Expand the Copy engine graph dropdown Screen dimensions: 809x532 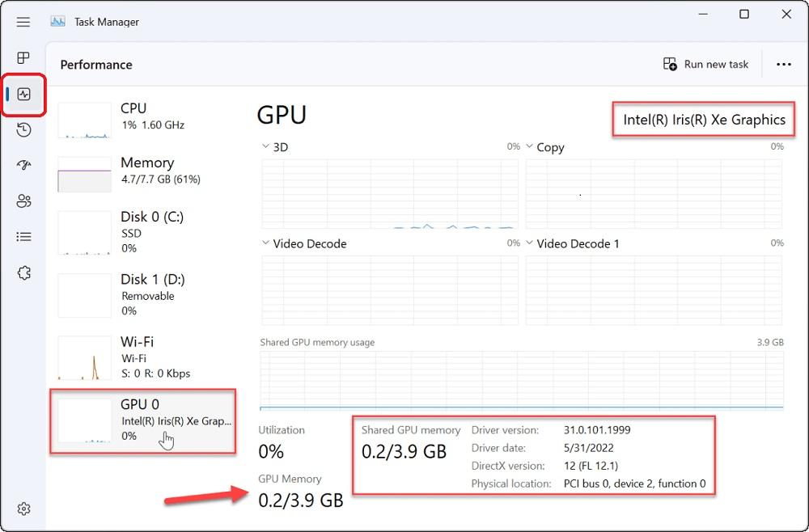[x=531, y=147]
